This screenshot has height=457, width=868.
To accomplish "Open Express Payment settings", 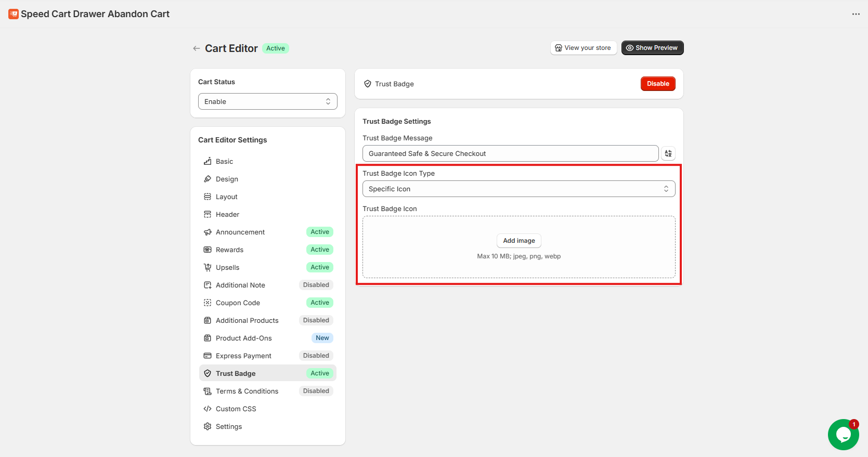I will [x=243, y=356].
